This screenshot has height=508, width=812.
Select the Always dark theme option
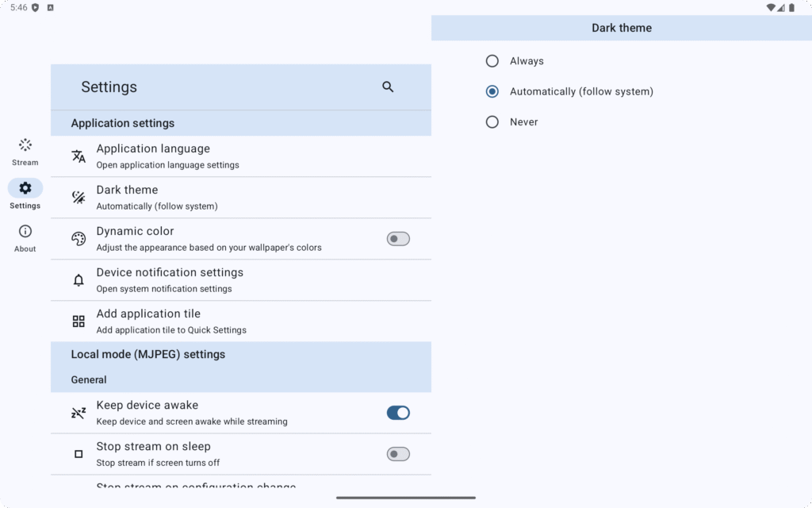pyautogui.click(x=492, y=60)
